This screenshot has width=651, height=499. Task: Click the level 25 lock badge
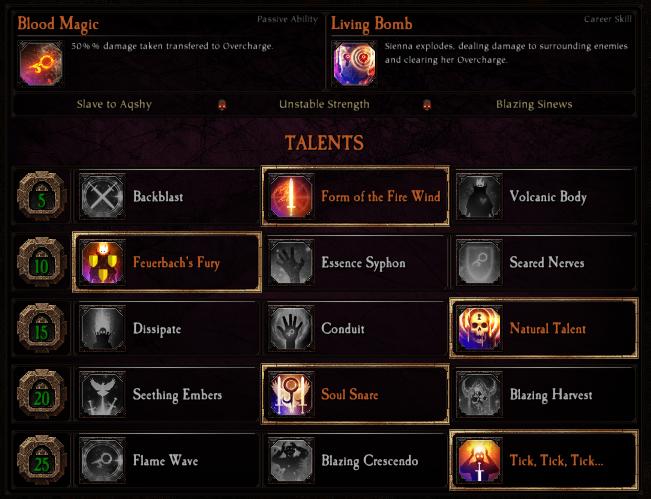point(41,460)
